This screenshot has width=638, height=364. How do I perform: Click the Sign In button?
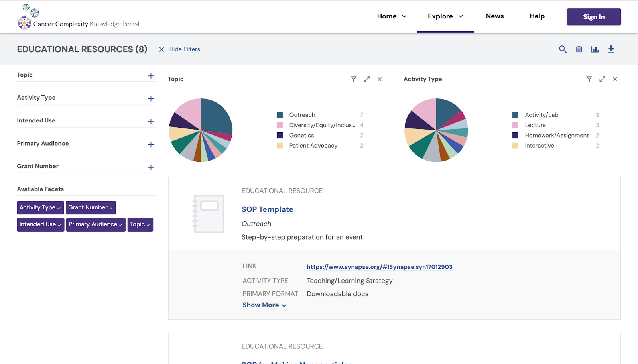click(x=594, y=17)
